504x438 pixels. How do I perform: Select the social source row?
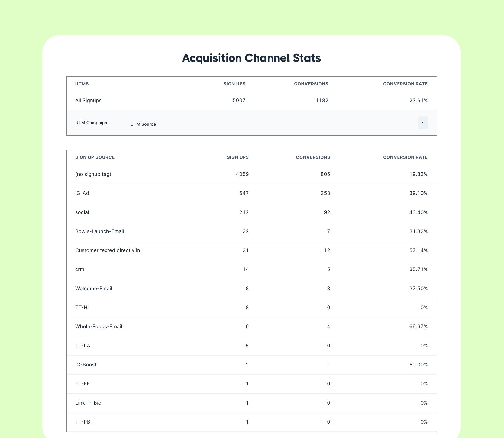coord(251,212)
